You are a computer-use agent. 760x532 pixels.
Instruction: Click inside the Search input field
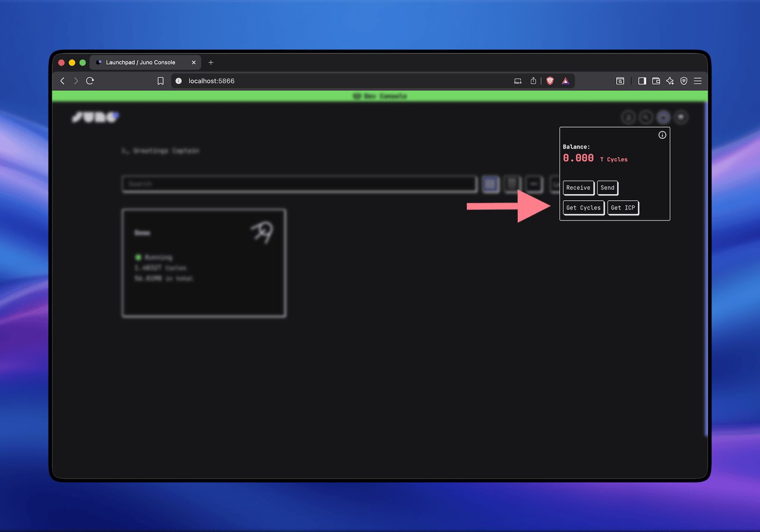(x=299, y=184)
